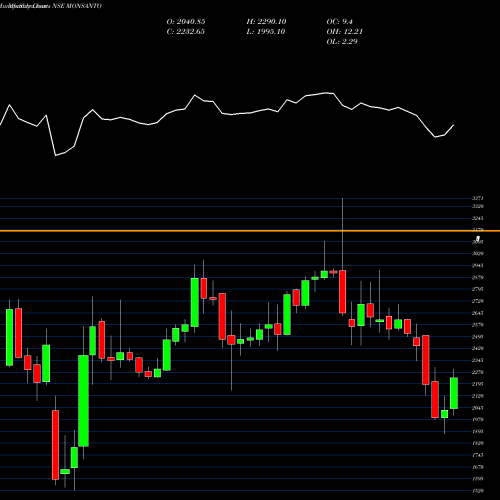Click the NSE MONSANTO chart title
500x500 pixels.
pos(51,6)
